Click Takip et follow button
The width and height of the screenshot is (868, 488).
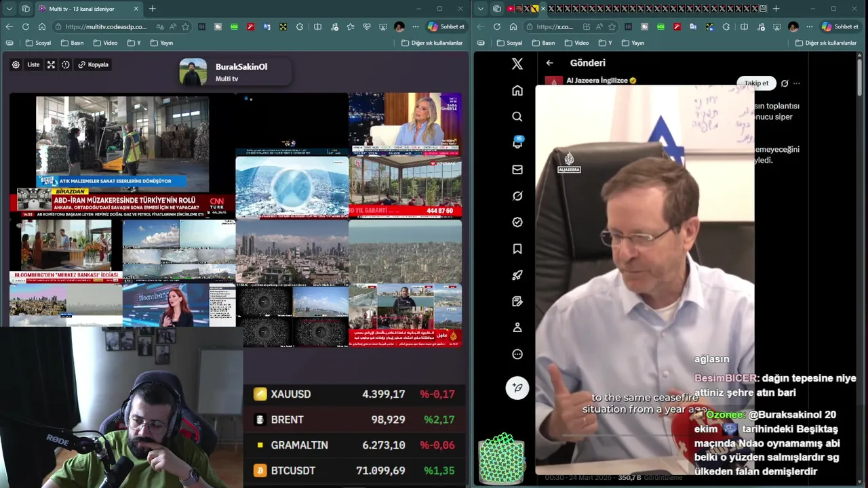tap(756, 83)
